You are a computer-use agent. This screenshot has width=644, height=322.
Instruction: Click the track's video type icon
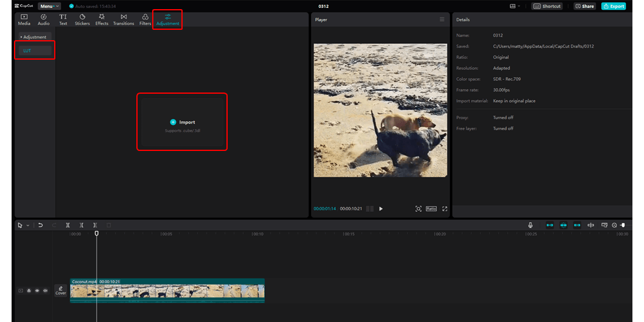pos(21,290)
